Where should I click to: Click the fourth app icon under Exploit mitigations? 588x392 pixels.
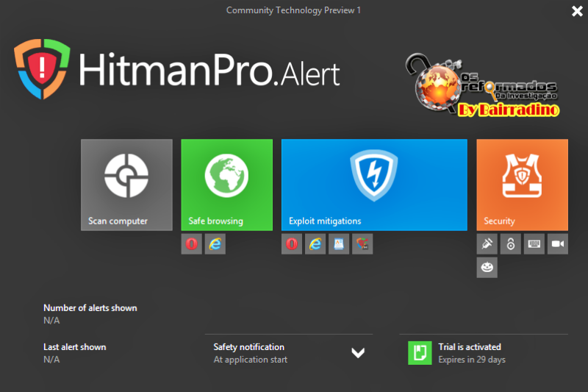[362, 244]
